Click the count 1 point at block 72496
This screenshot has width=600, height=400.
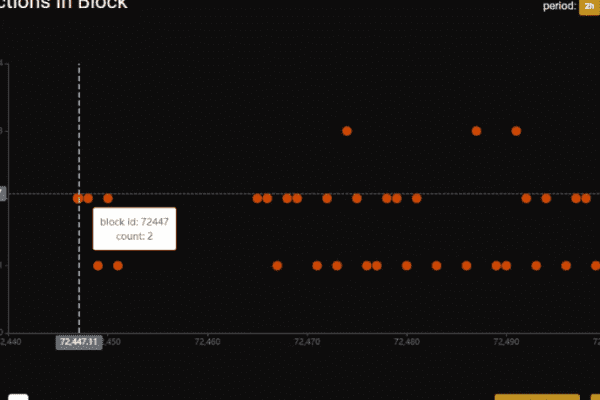[x=566, y=266]
